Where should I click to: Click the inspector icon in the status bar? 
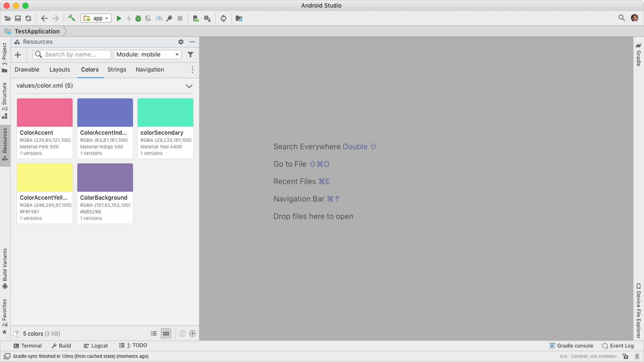point(637,356)
